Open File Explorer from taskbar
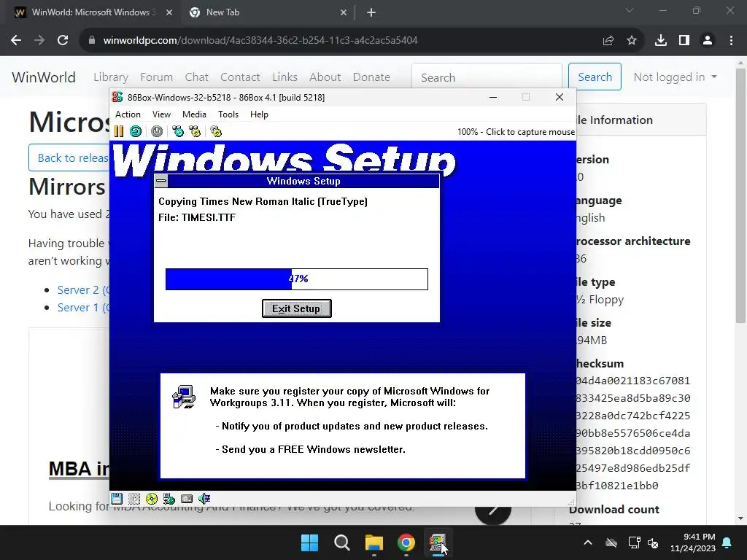 coord(374,542)
